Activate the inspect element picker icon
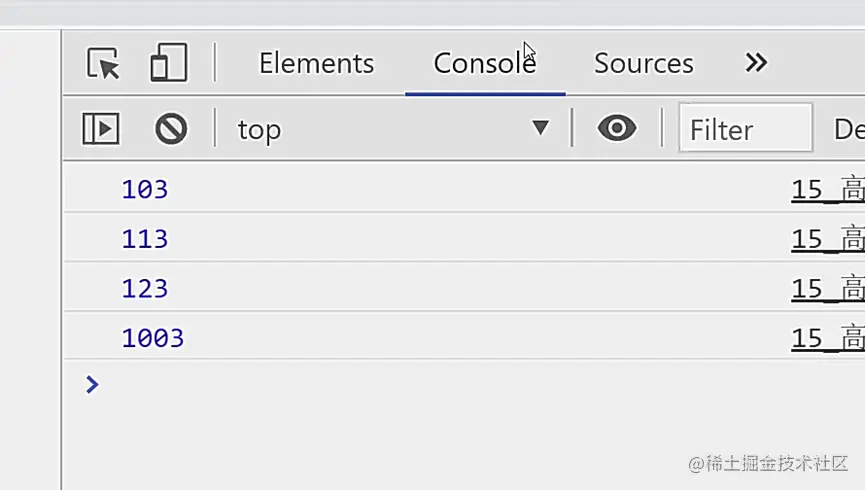The image size is (865, 490). [x=103, y=64]
